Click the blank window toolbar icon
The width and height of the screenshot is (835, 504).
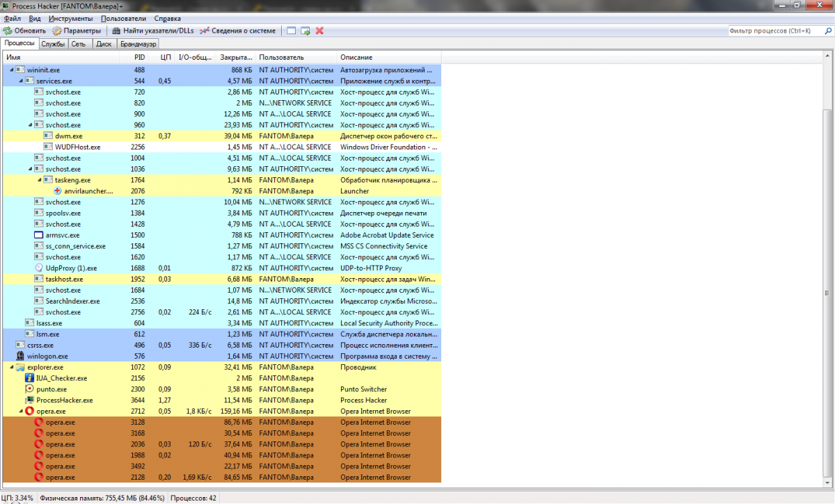[291, 31]
